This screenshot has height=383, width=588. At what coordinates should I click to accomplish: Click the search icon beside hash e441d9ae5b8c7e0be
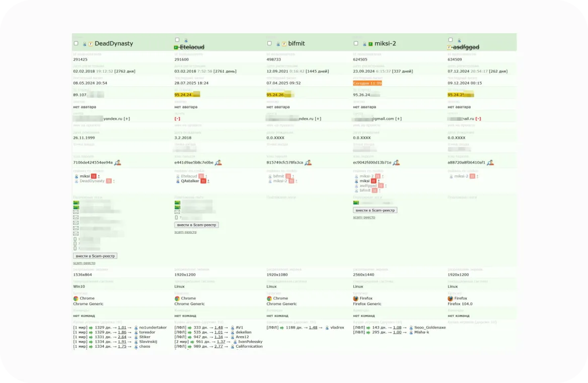click(218, 163)
